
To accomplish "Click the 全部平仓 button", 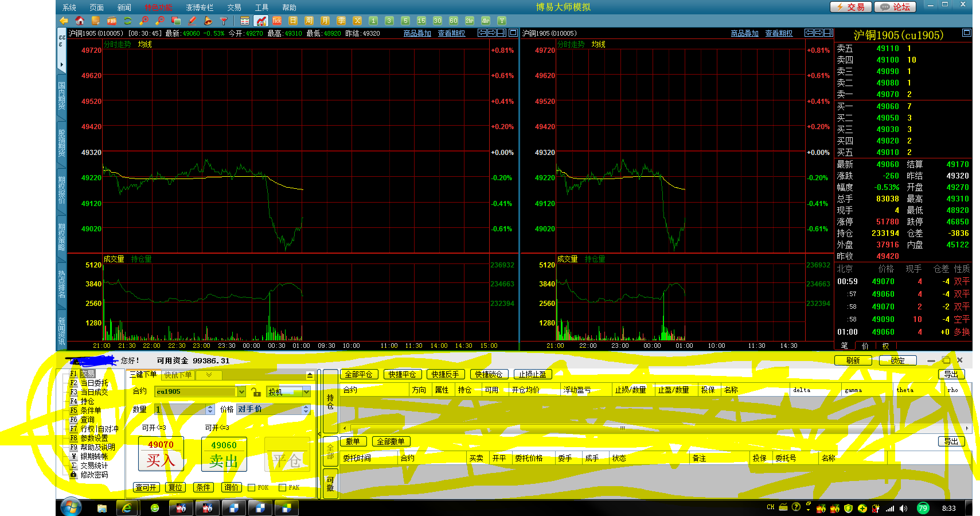I will click(359, 374).
